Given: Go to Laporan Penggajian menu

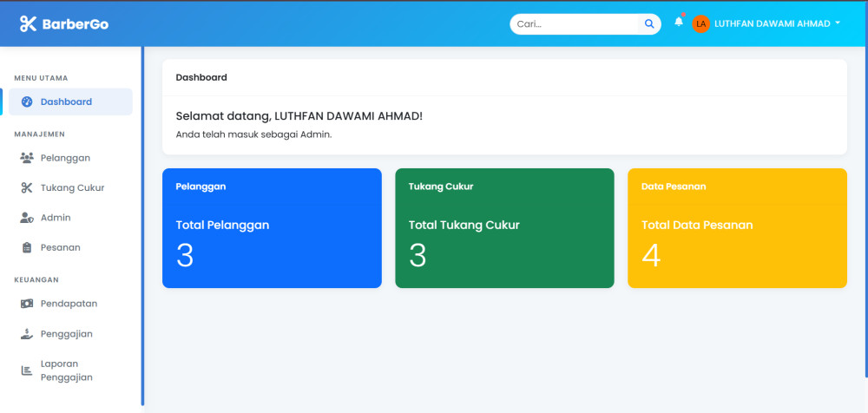Looking at the screenshot, I should (x=66, y=370).
